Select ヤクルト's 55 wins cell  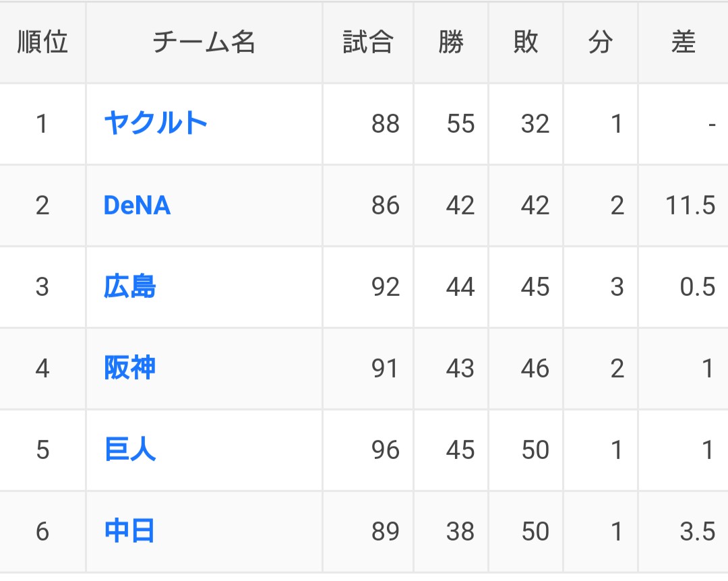coord(460,124)
